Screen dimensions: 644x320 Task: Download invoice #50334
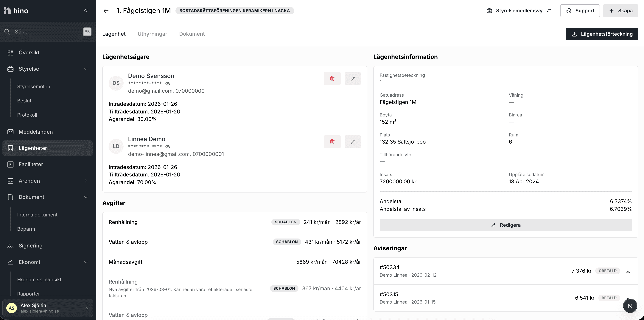(x=628, y=271)
